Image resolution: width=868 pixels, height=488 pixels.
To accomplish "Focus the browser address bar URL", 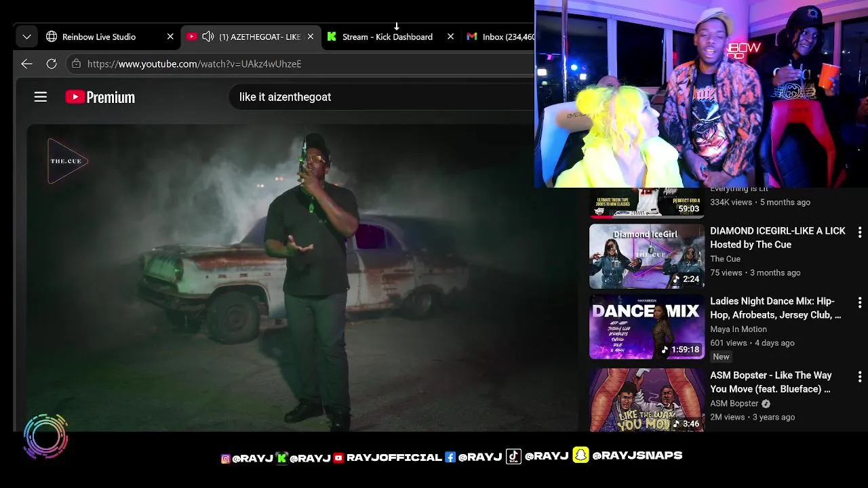I will click(194, 64).
